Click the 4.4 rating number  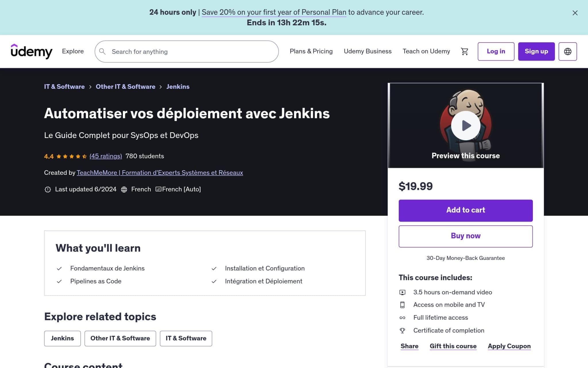[49, 156]
